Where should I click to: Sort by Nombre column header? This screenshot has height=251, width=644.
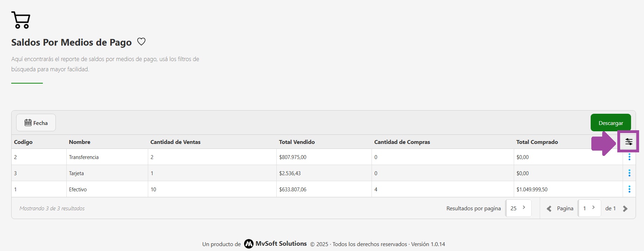coord(79,142)
